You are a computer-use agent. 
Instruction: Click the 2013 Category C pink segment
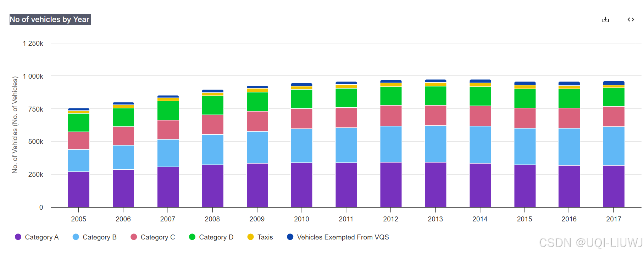pos(435,115)
